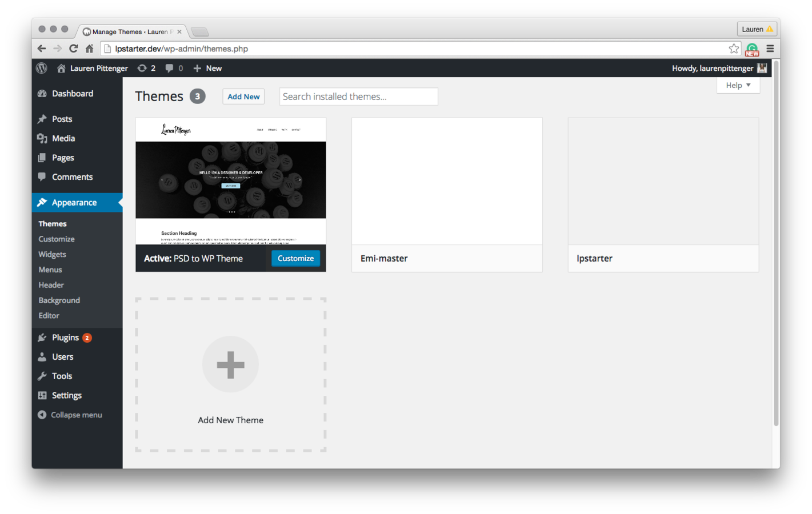This screenshot has height=514, width=812.
Task: Open Widgets under Appearance submenu
Action: [x=52, y=255]
